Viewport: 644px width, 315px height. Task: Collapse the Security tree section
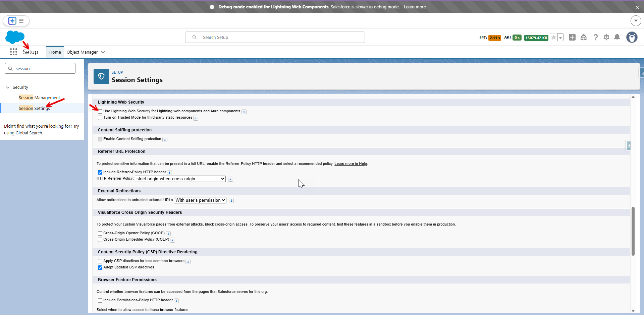pyautogui.click(x=8, y=87)
